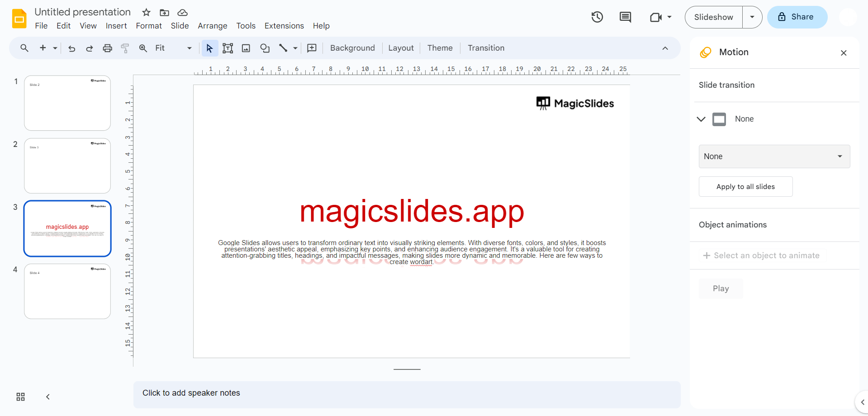
Task: Search the menus with magnifier icon
Action: coord(24,48)
